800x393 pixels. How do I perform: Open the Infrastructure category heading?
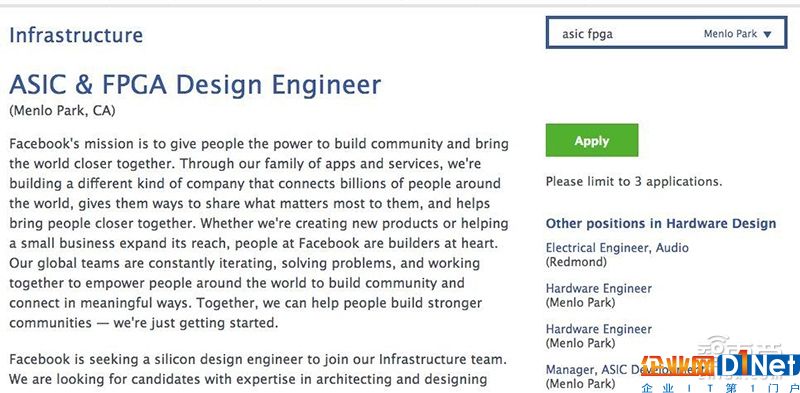coord(76,35)
